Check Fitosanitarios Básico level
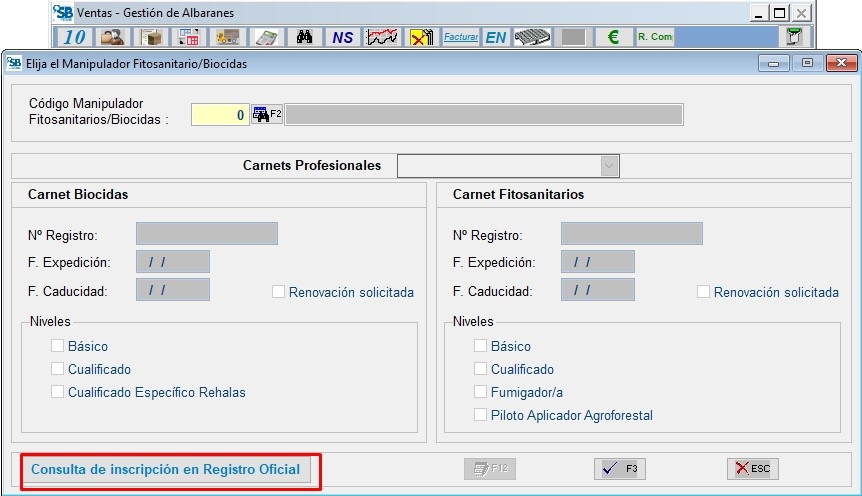The height and width of the screenshot is (496, 862). click(480, 345)
